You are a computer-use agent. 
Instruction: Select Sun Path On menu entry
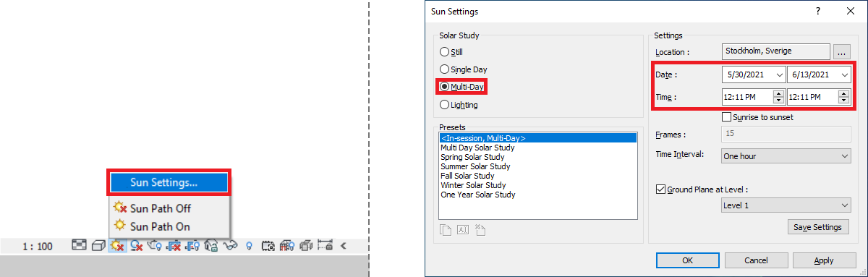(x=151, y=226)
